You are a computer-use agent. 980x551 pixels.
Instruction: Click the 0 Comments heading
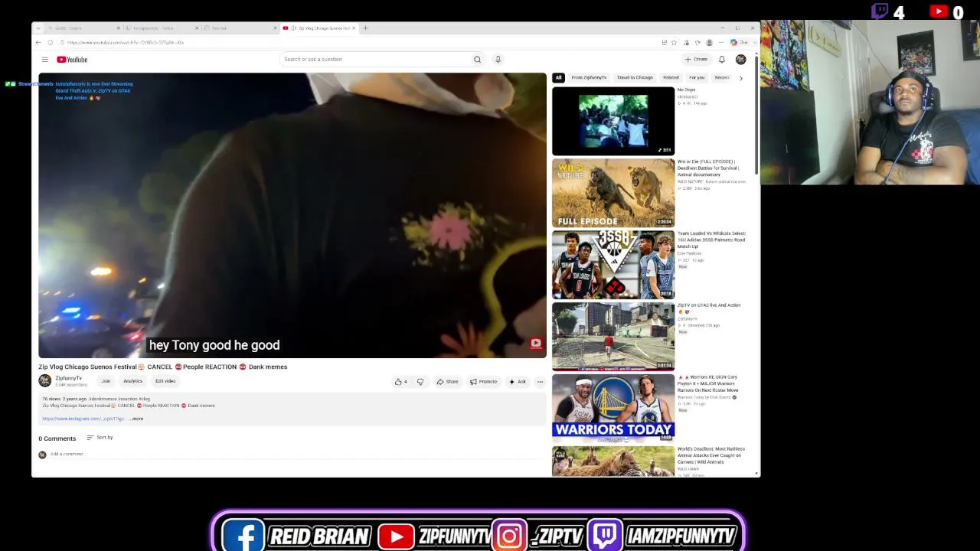(57, 439)
